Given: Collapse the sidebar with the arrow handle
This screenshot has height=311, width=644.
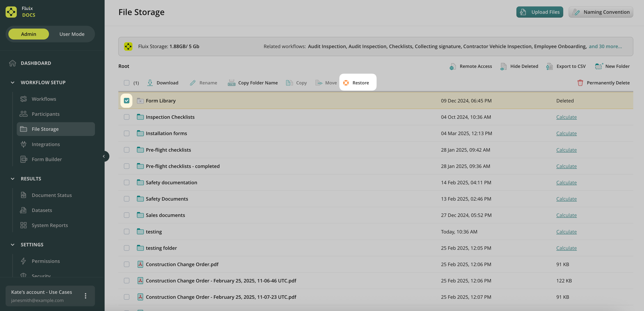Looking at the screenshot, I should pyautogui.click(x=104, y=156).
